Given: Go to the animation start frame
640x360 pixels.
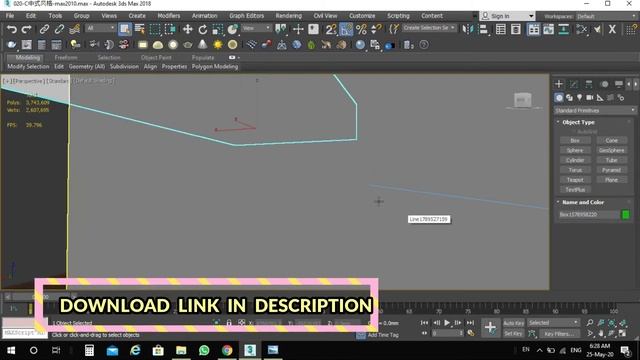Looking at the screenshot, I should pyautogui.click(x=424, y=323).
